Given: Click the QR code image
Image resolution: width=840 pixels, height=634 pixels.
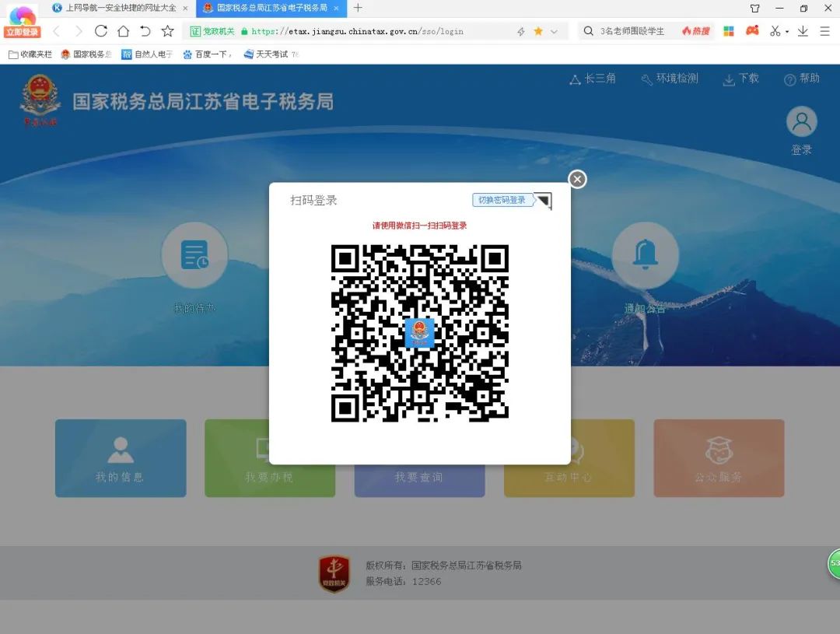Looking at the screenshot, I should (x=419, y=333).
